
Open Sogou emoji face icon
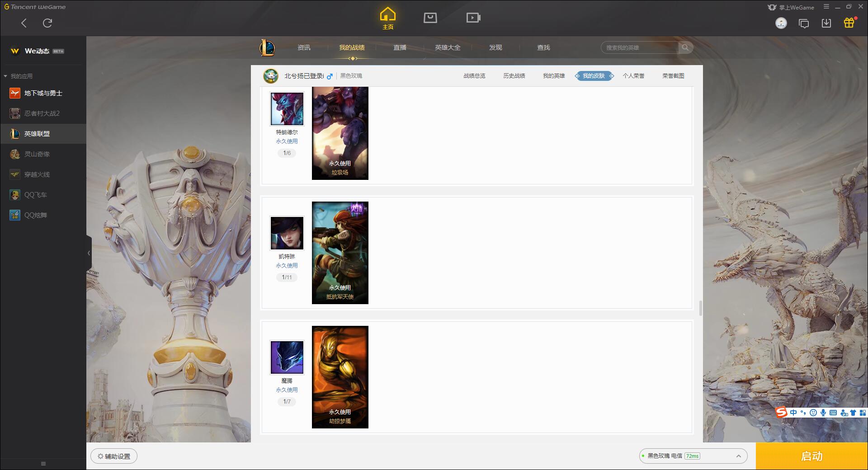pyautogui.click(x=813, y=413)
